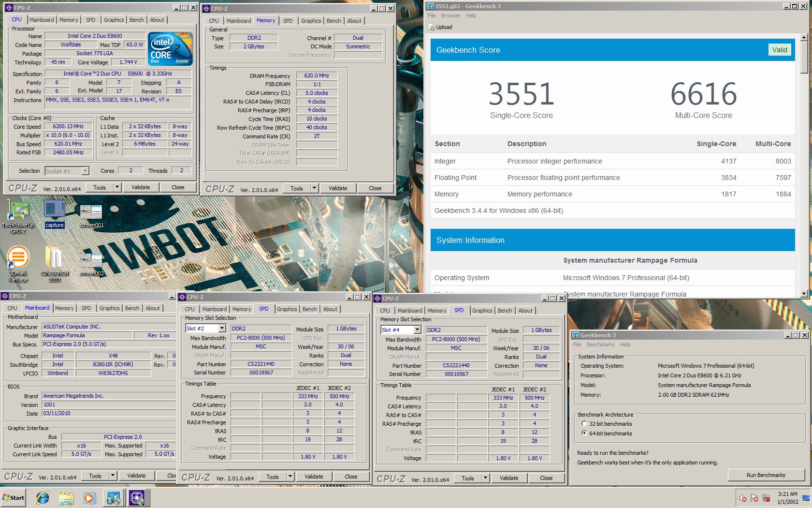
Task: Expand Tools arrow in Slot #2 SPD window
Action: (x=290, y=477)
